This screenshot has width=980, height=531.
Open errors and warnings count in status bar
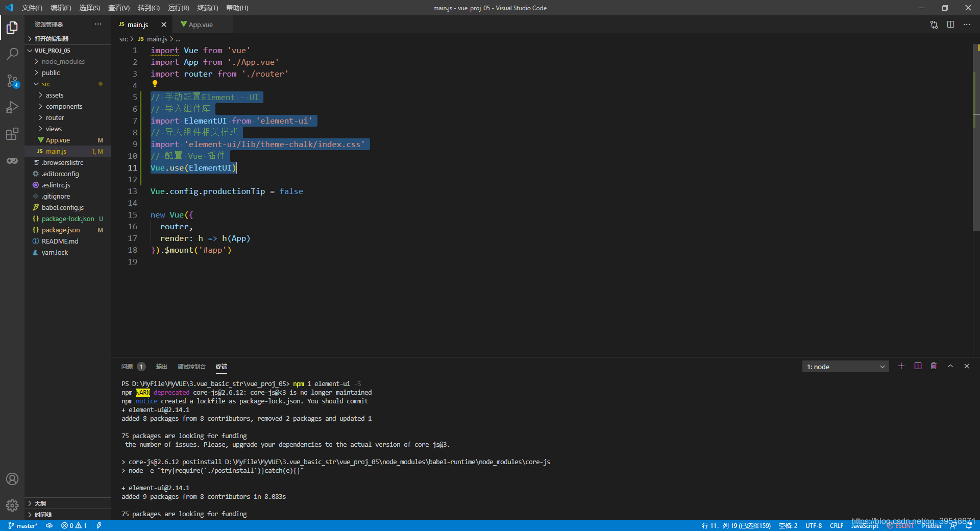[x=74, y=525]
